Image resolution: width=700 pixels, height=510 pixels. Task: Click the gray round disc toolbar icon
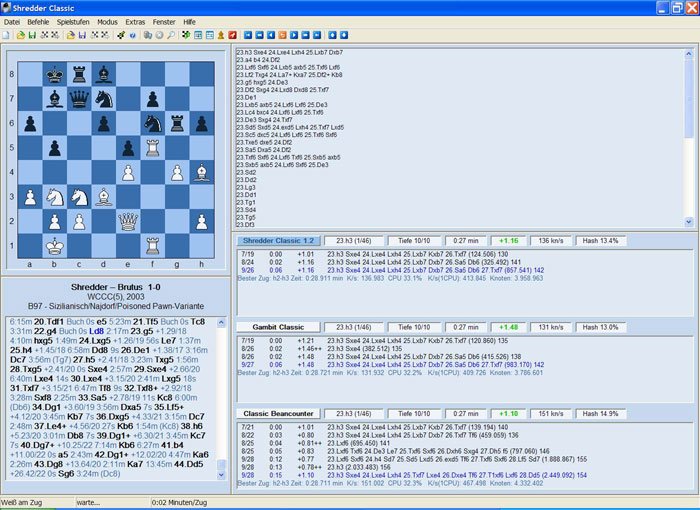pyautogui.click(x=159, y=35)
